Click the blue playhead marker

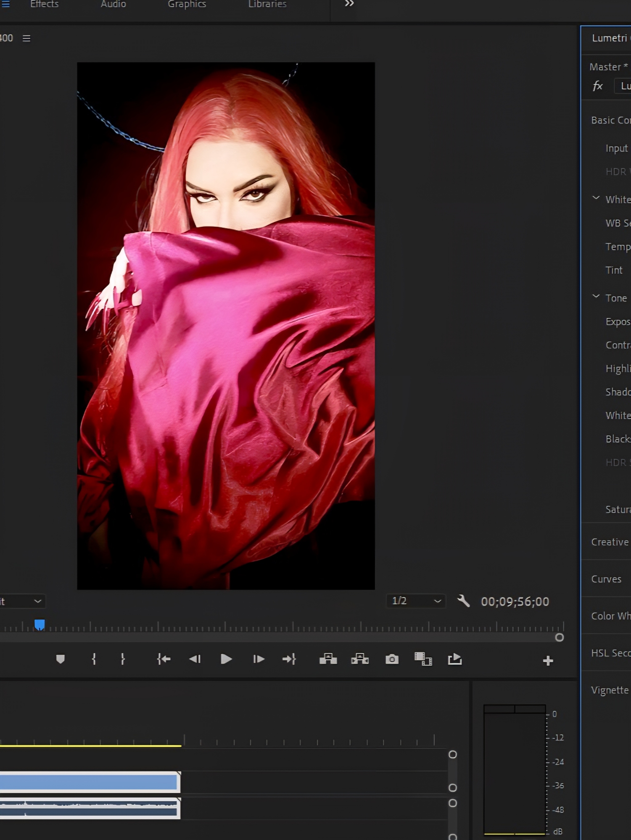point(40,625)
